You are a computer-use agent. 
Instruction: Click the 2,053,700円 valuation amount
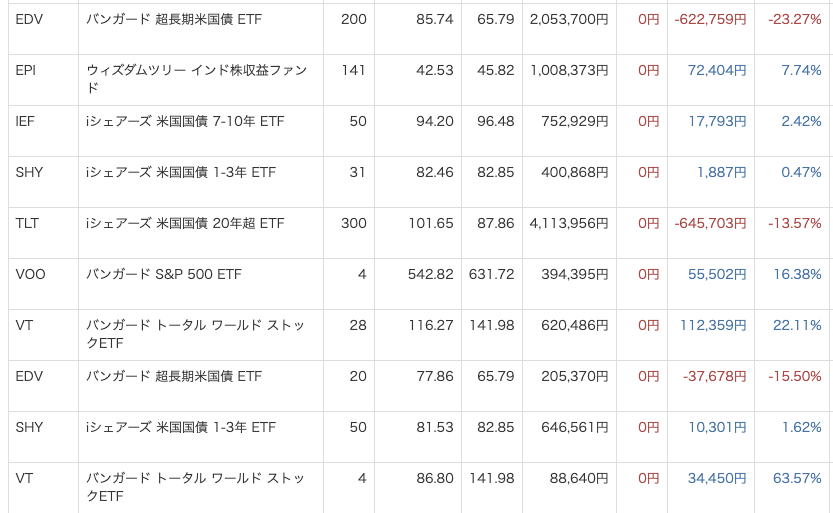pyautogui.click(x=569, y=19)
